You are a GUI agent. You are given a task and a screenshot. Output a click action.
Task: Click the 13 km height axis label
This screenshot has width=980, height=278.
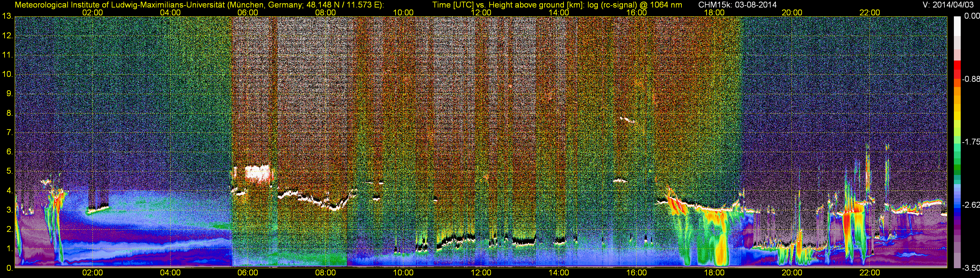pyautogui.click(x=7, y=16)
